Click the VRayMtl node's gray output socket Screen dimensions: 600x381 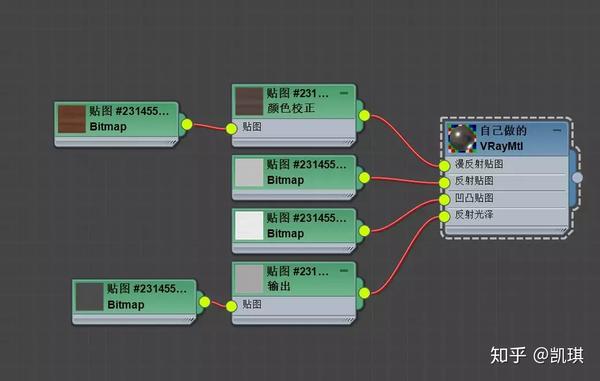[x=577, y=177]
